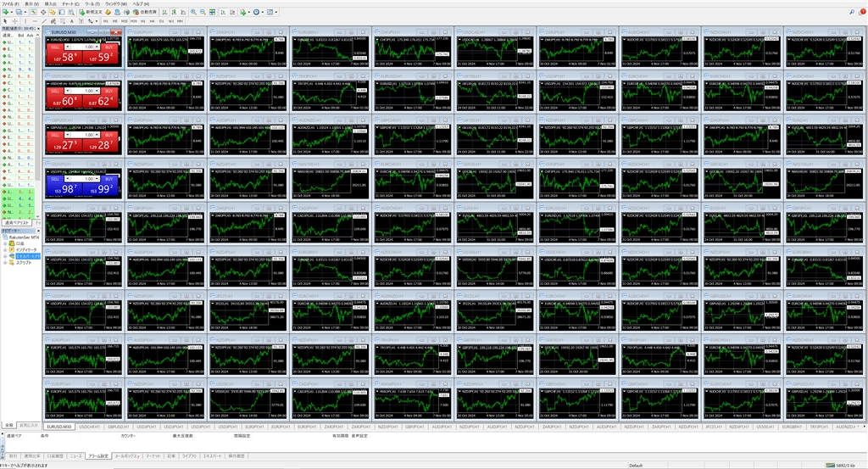Viewport: 868px width, 469px height.
Task: Toggle chart auto scroll icon
Action: [x=223, y=12]
